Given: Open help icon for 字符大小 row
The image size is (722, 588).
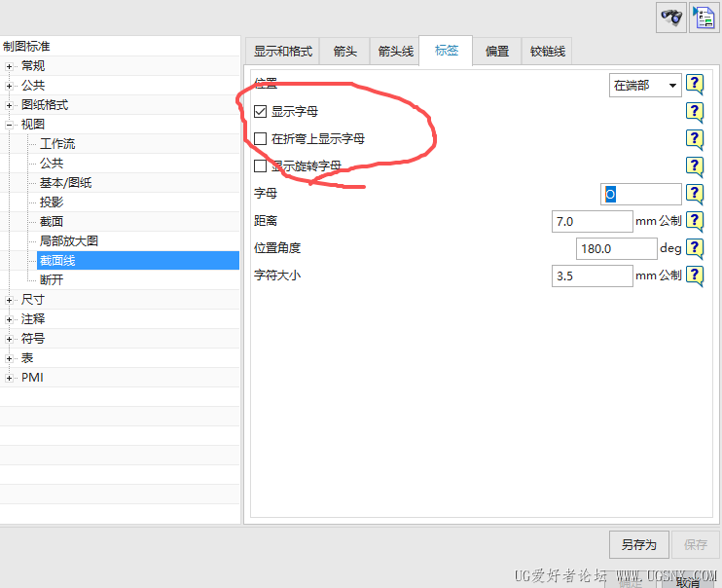Looking at the screenshot, I should pos(695,276).
